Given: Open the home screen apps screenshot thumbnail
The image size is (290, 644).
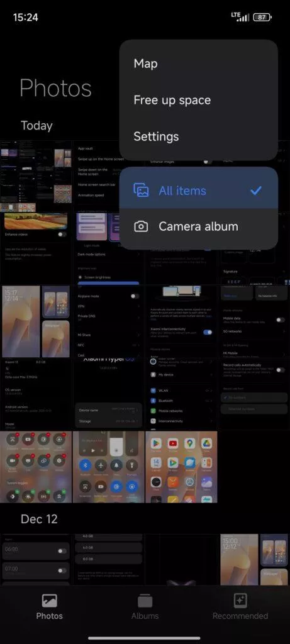Looking at the screenshot, I should pos(181,467).
